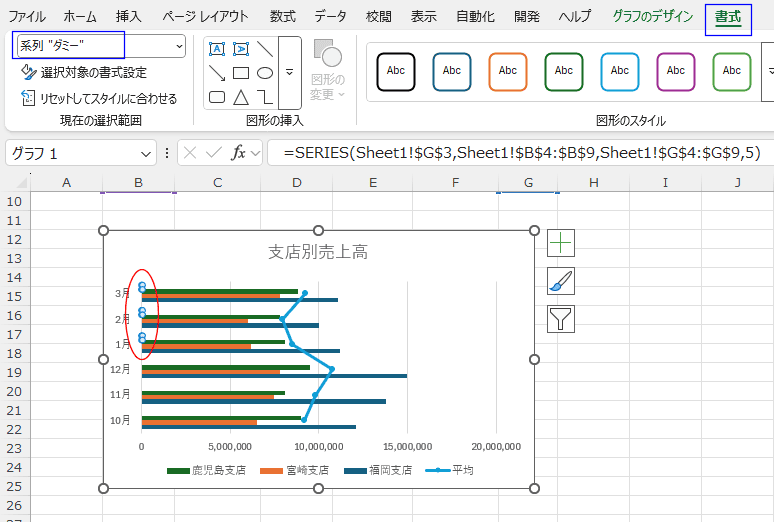Expand the chart element selector dropdown

(x=179, y=46)
